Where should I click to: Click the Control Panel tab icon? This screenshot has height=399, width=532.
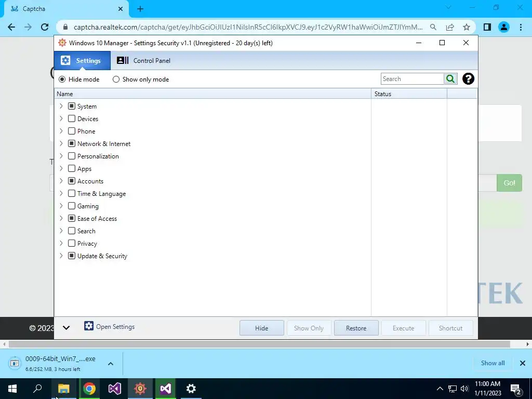point(123,60)
